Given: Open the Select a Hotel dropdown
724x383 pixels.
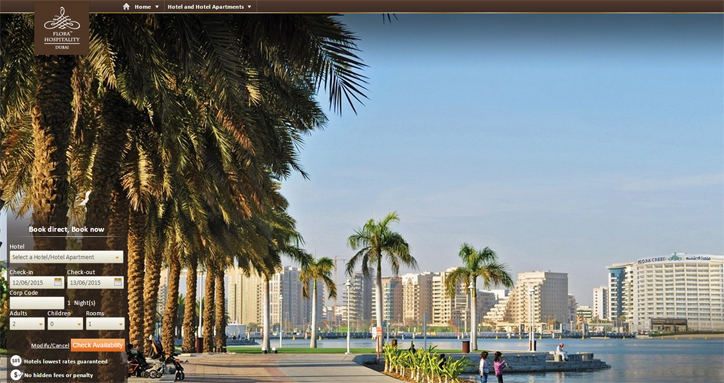Looking at the screenshot, I should click(x=66, y=257).
